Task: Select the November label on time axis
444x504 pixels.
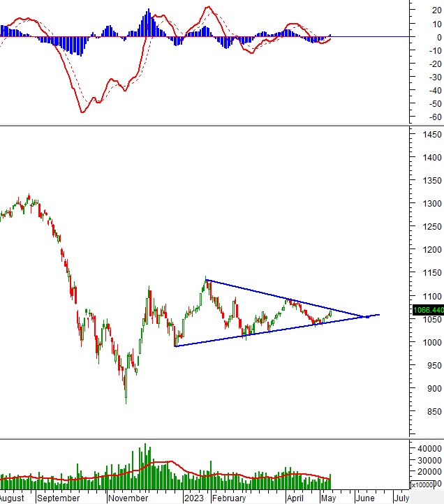Action: [x=128, y=498]
